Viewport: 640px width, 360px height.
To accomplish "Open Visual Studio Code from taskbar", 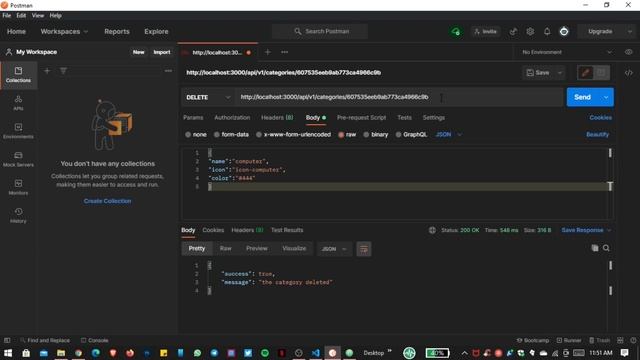I will click(x=316, y=353).
